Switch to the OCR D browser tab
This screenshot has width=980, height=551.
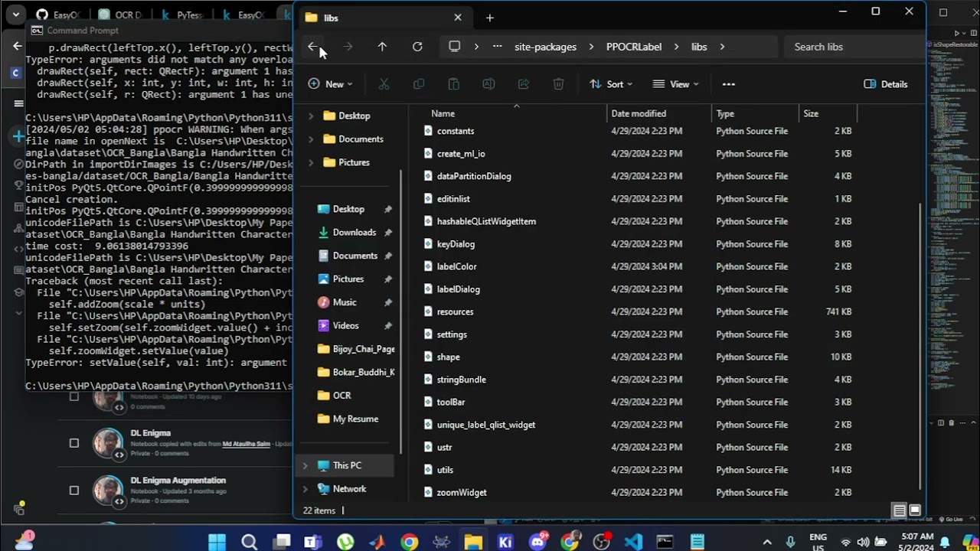119,15
